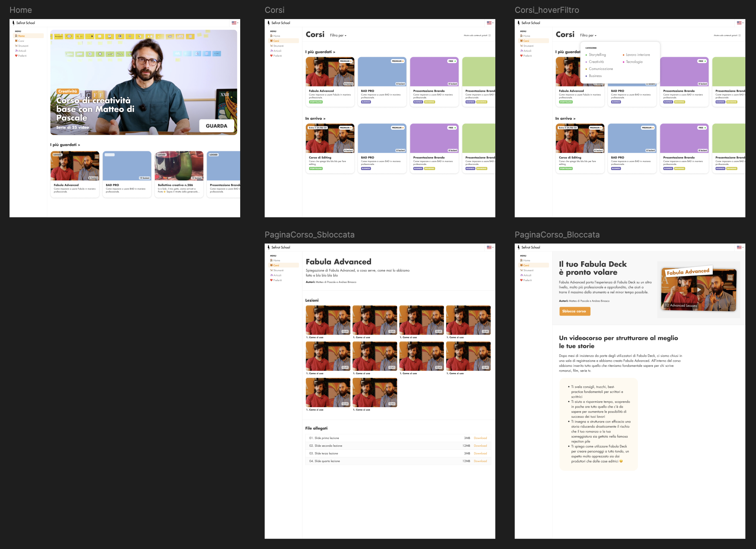Click Sefirot School logo in PaginaCorso_Sbloccata header
Image resolution: width=756 pixels, height=549 pixels.
coord(269,247)
